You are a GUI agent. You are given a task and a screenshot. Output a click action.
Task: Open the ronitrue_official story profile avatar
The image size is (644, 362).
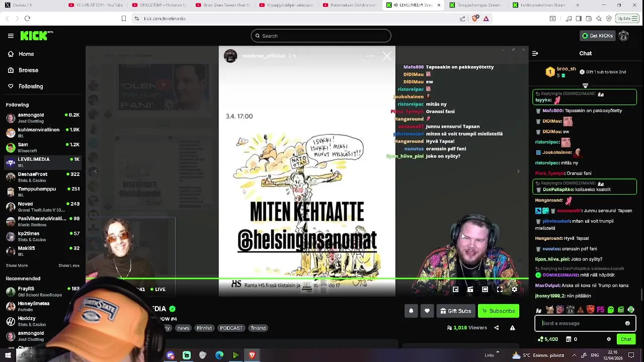(230, 56)
